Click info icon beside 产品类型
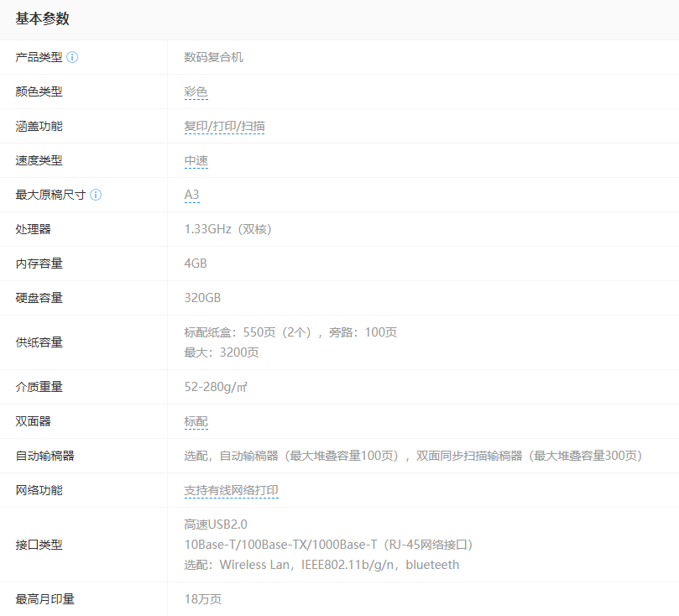Screen dimensions: 679x616 [x=72, y=57]
